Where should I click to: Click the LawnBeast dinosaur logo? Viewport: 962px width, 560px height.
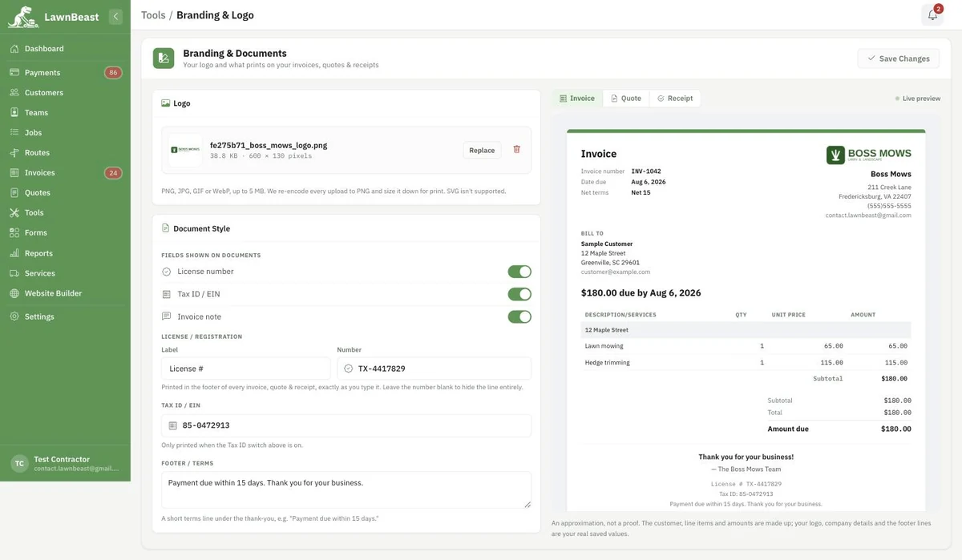pyautogui.click(x=22, y=16)
